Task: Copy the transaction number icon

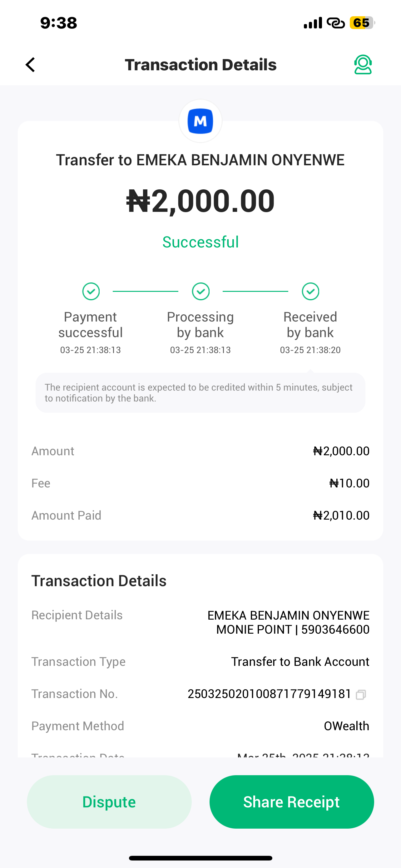Action: pos(361,695)
